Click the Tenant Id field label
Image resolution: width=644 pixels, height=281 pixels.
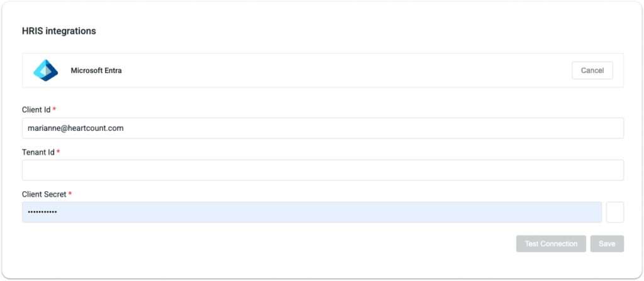pyautogui.click(x=38, y=152)
